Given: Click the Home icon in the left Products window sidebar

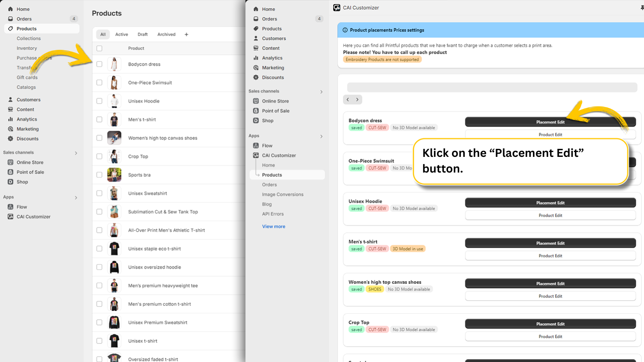Looking at the screenshot, I should [x=10, y=9].
